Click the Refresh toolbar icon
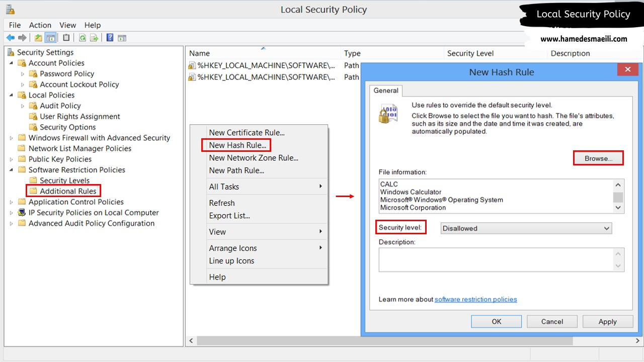 coord(82,38)
